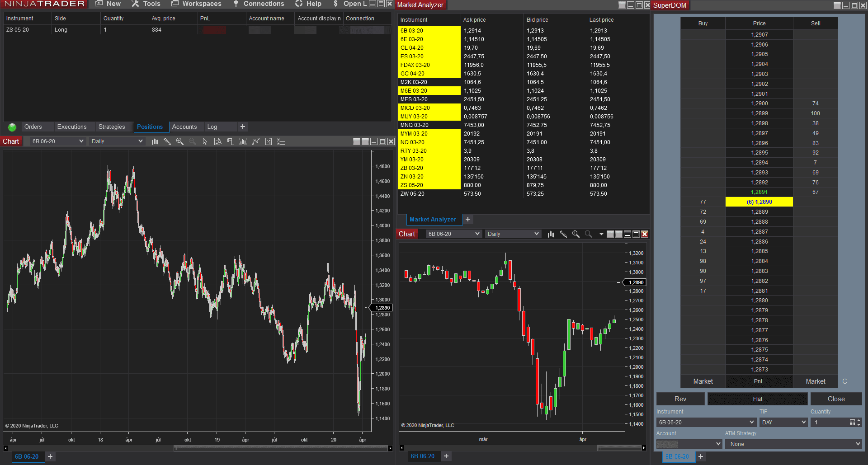Viewport: 868px width, 465px height.
Task: Open drawing tools pencil on the lower right chart
Action: [563, 234]
